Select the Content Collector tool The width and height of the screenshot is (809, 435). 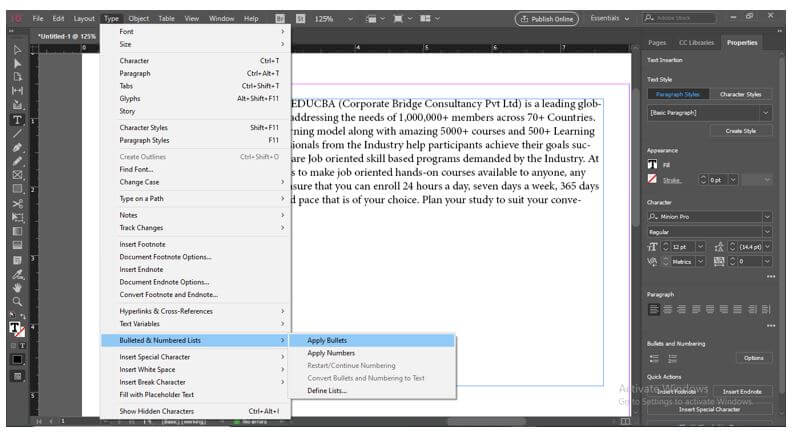(18, 105)
